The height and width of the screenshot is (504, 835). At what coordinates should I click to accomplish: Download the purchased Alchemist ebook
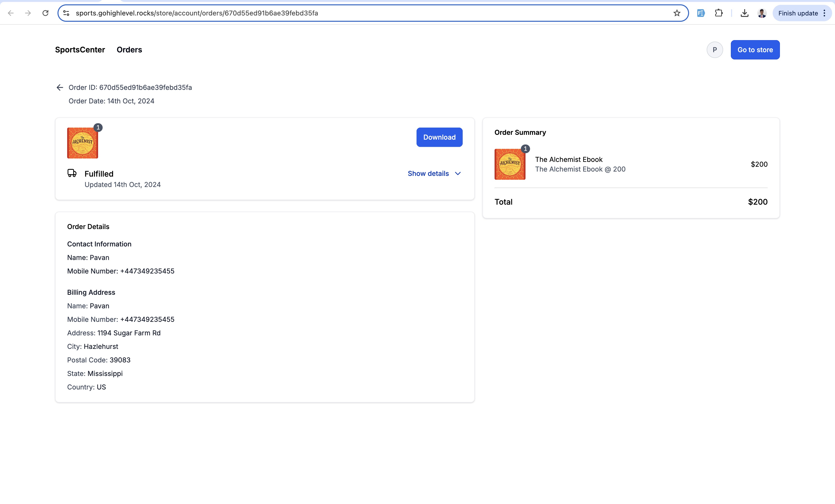click(x=439, y=137)
